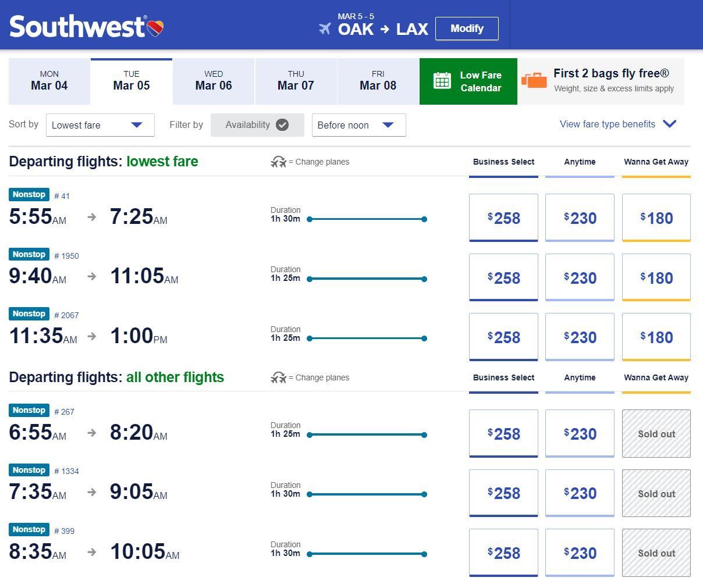The width and height of the screenshot is (703, 588).
Task: Click the Low Fare Calendar grid icon
Action: [x=442, y=81]
